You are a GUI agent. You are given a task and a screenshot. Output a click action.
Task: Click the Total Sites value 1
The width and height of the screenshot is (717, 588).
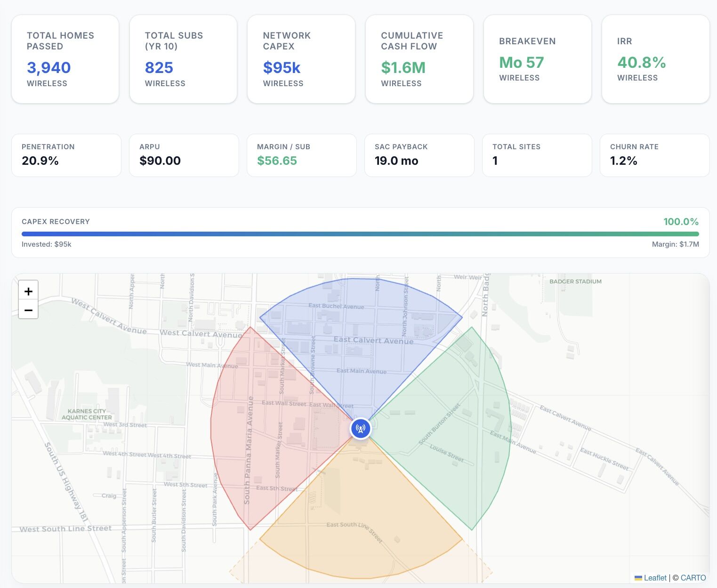495,161
